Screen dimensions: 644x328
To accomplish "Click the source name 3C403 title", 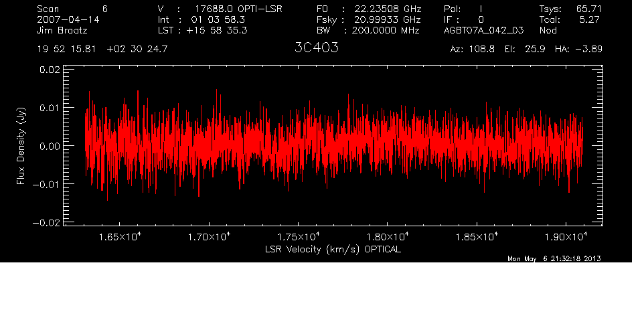I will click(317, 48).
